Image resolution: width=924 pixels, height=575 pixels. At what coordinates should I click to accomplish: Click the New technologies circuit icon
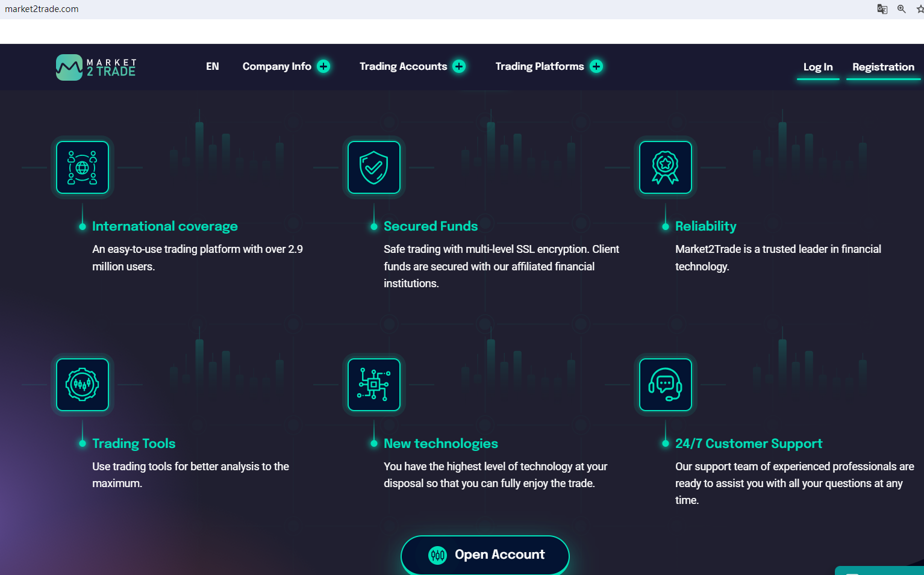click(374, 385)
